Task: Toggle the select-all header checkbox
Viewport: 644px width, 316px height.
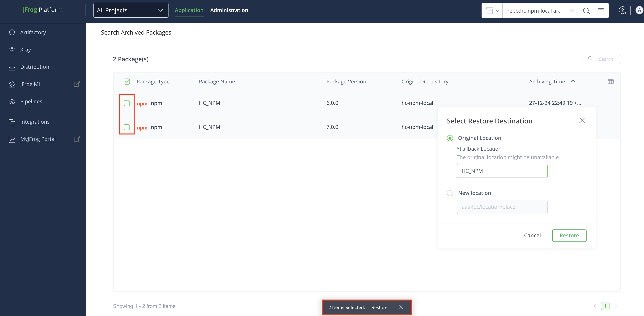Action: tap(127, 82)
